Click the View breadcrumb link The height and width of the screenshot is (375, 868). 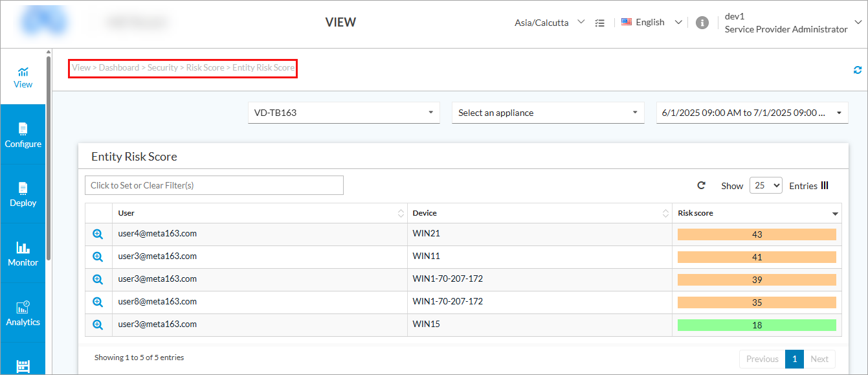coord(81,67)
